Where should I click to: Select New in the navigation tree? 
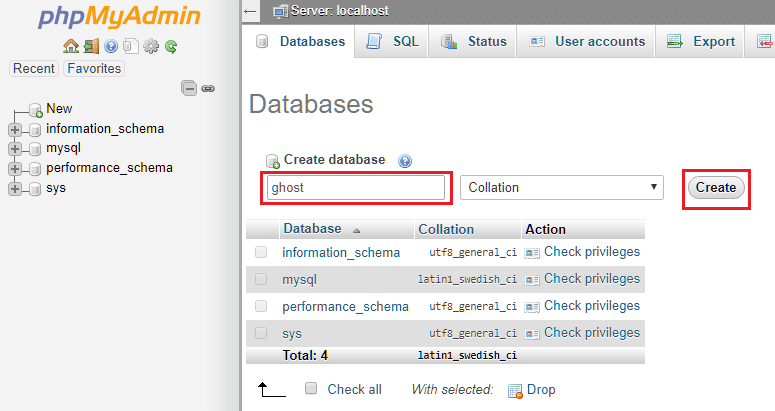59,109
